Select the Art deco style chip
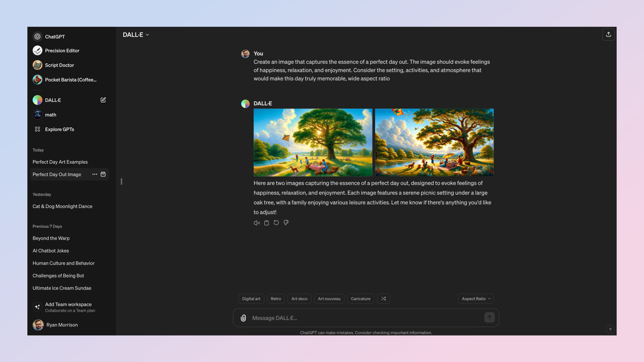 point(299,299)
